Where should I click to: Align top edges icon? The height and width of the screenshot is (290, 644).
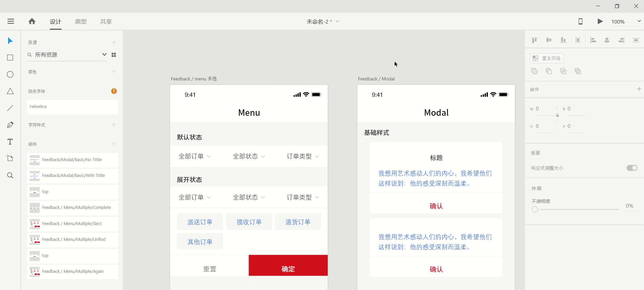point(534,40)
